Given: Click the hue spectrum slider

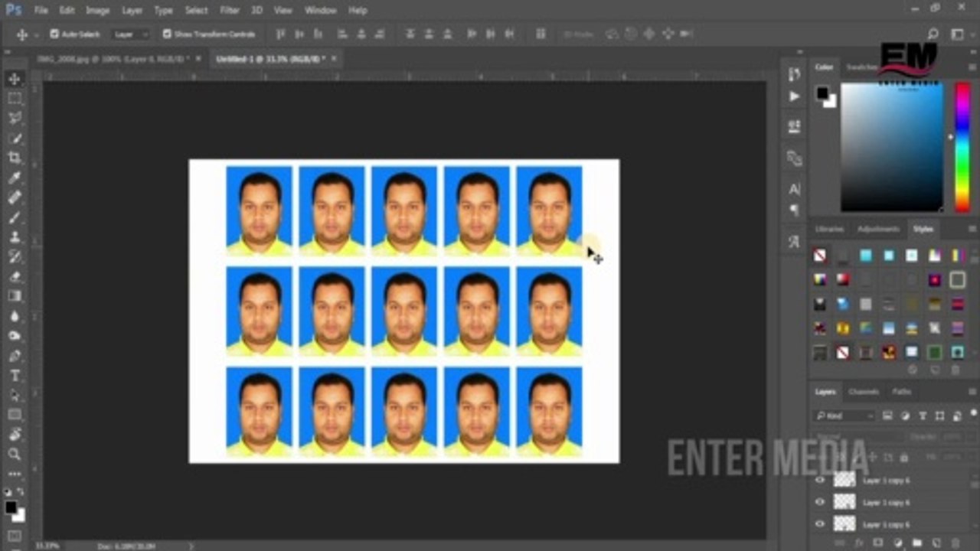Looking at the screenshot, I should (962, 148).
